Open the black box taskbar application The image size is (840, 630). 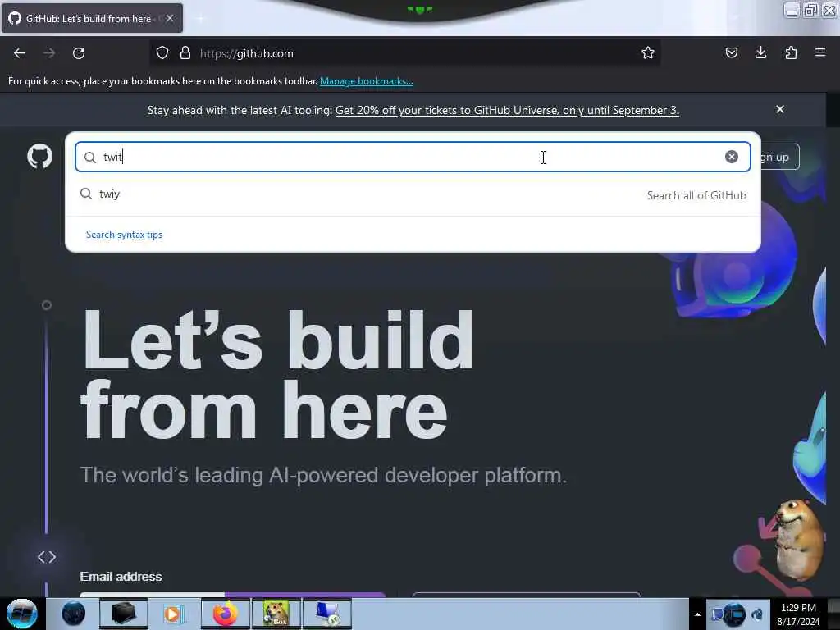[x=123, y=614]
